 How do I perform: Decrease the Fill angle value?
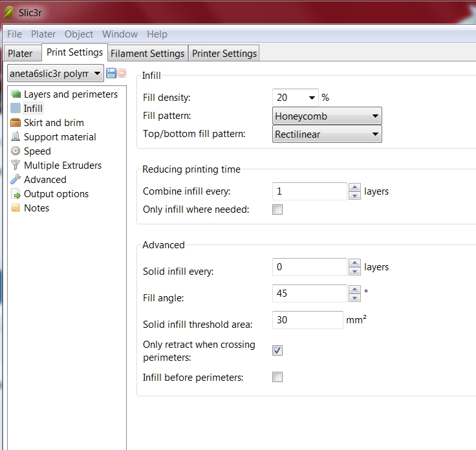pyautogui.click(x=354, y=298)
